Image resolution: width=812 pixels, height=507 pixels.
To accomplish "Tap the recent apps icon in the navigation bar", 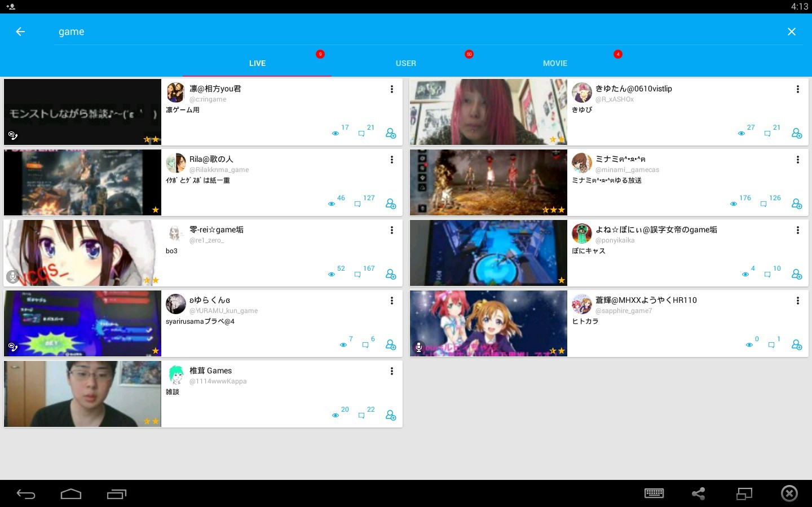I will point(117,493).
